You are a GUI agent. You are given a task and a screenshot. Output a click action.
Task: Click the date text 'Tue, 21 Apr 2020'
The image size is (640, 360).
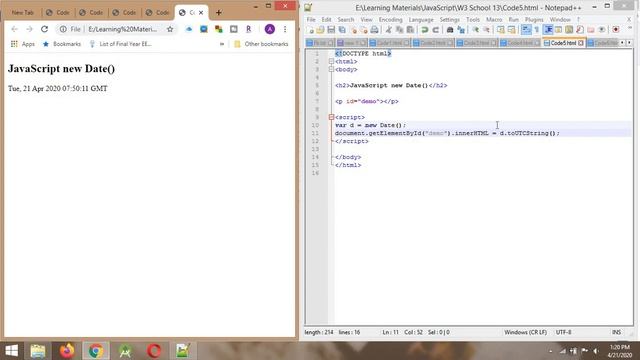click(x=34, y=89)
